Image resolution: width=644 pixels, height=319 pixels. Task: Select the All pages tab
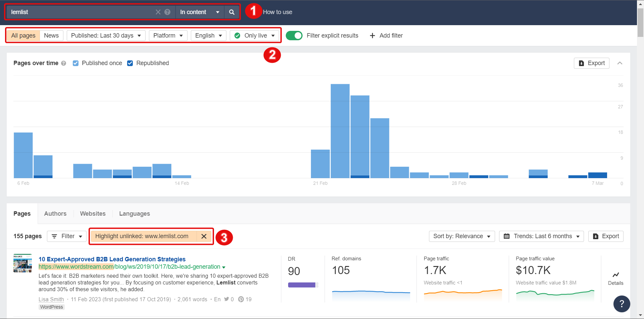click(23, 36)
